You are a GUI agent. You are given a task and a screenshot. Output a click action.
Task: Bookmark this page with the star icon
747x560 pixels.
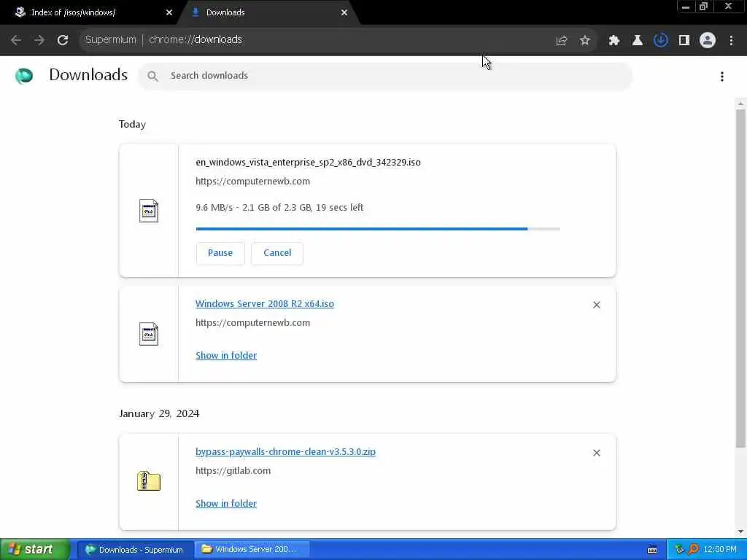tap(585, 41)
